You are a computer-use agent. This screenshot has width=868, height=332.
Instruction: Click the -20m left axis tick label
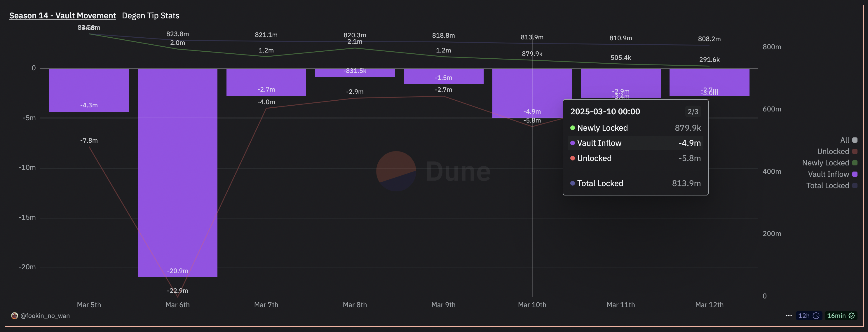[27, 267]
